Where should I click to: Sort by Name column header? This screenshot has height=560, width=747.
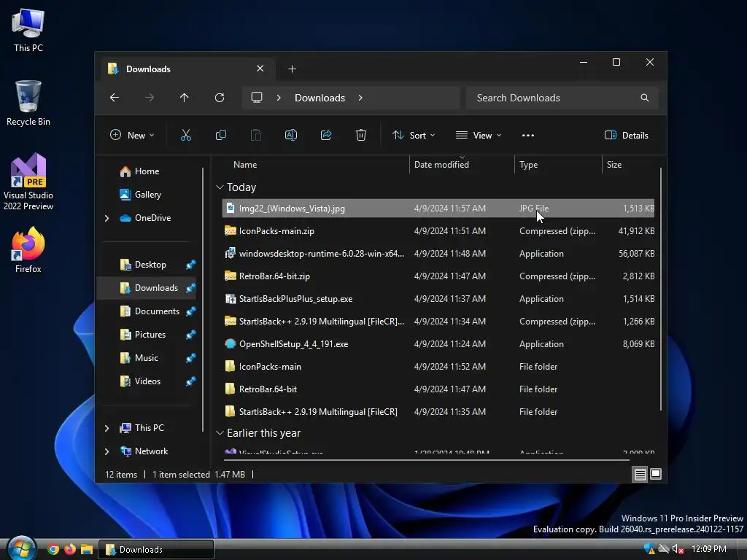(245, 165)
